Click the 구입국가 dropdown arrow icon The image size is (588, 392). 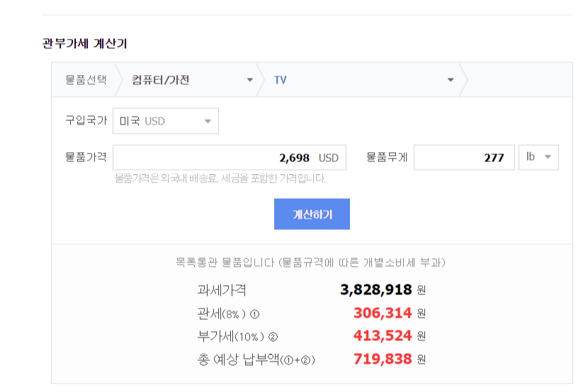click(208, 121)
